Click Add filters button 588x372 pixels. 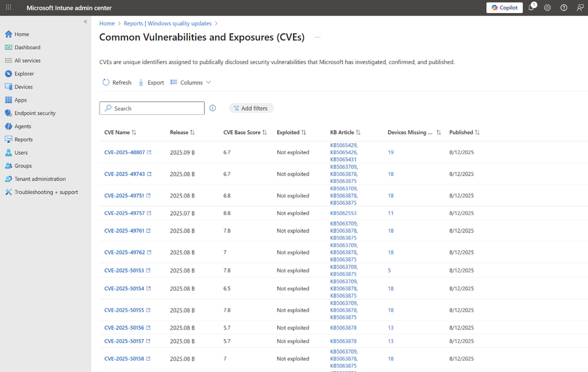tap(251, 108)
